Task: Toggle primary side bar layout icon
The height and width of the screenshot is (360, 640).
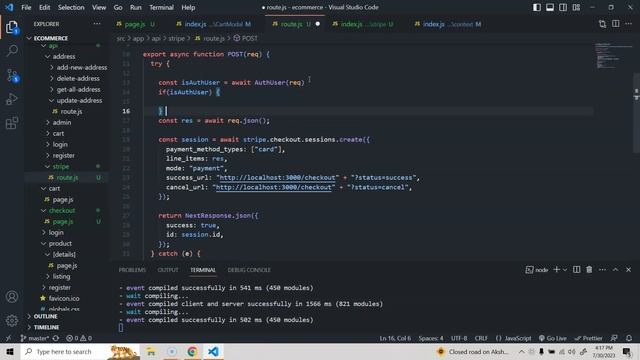Action: tap(537, 7)
